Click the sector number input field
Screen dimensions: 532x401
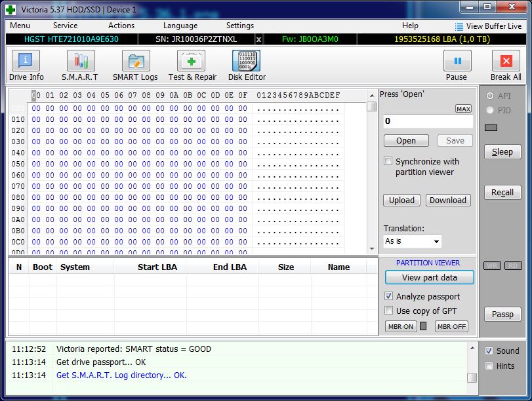pyautogui.click(x=428, y=121)
